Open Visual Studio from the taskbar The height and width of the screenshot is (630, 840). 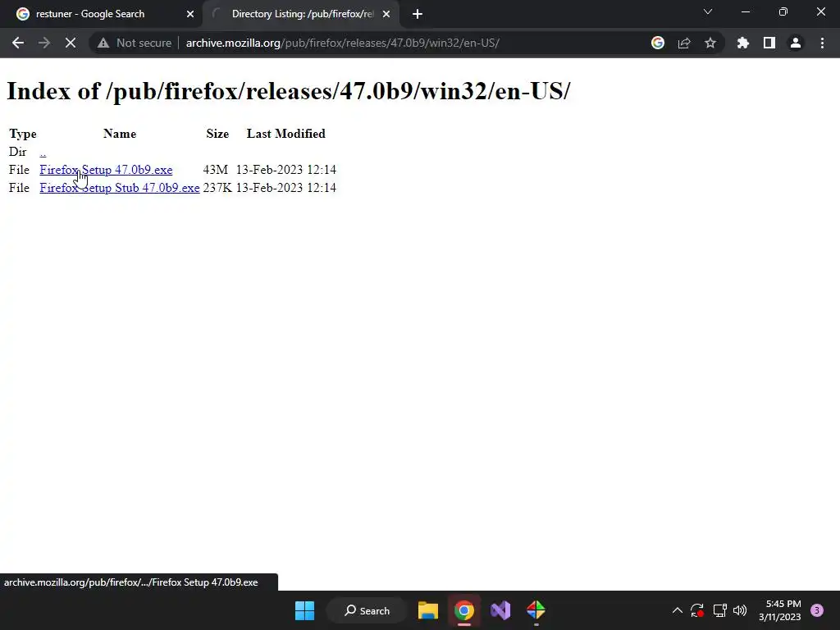tap(500, 610)
